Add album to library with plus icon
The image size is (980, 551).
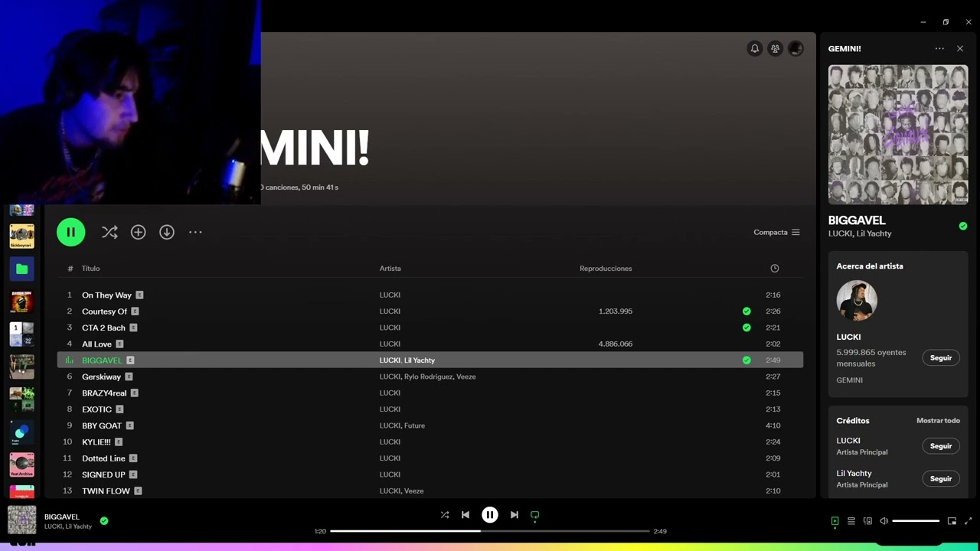pyautogui.click(x=138, y=232)
